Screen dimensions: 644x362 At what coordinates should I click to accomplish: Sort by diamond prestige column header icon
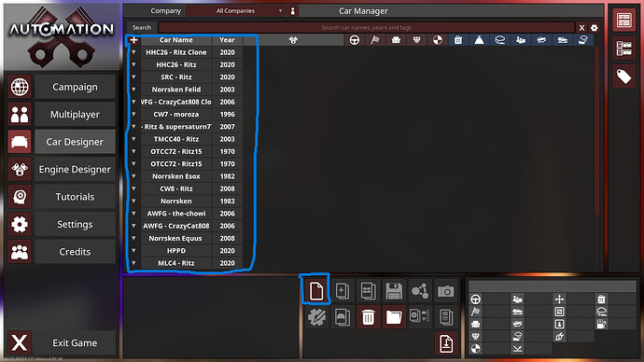(416, 40)
